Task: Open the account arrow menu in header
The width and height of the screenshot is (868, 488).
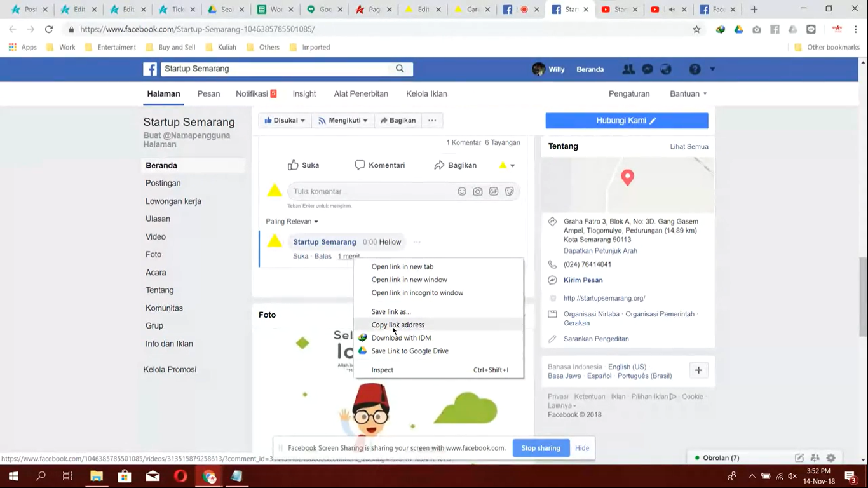Action: coord(712,69)
